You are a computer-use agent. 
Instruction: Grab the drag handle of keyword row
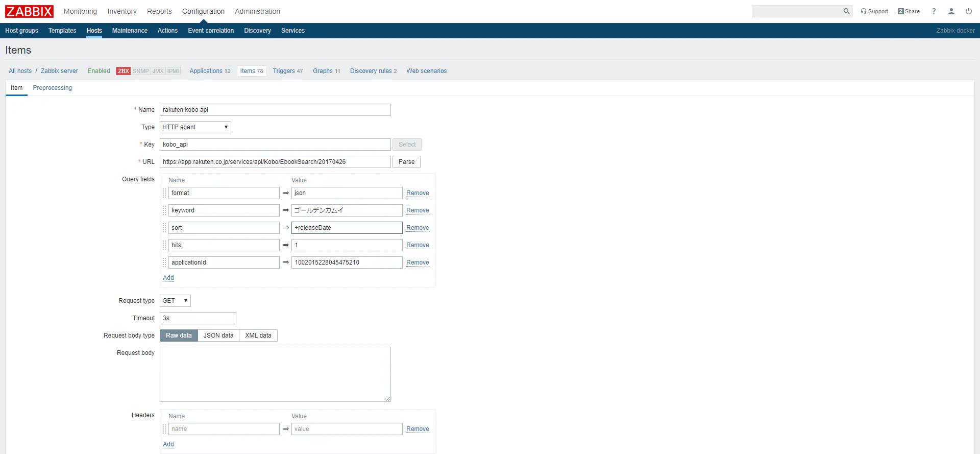point(164,210)
